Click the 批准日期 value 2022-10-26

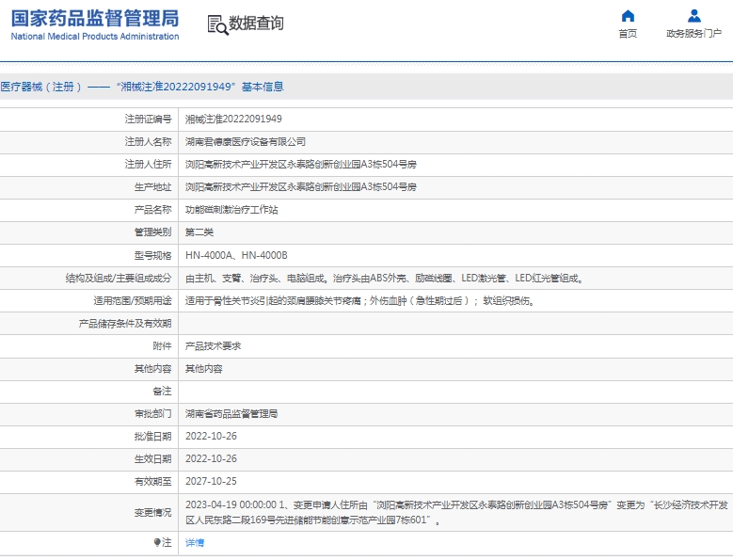pyautogui.click(x=212, y=437)
